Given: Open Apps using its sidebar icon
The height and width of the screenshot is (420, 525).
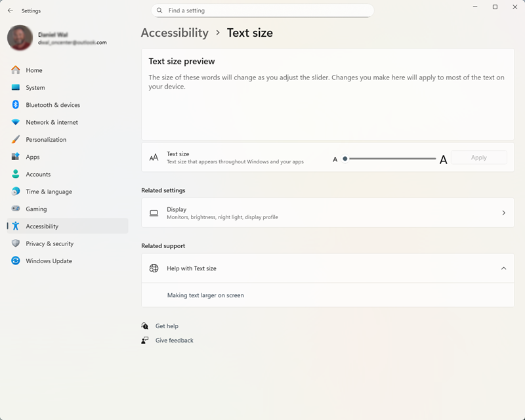Looking at the screenshot, I should (x=16, y=157).
